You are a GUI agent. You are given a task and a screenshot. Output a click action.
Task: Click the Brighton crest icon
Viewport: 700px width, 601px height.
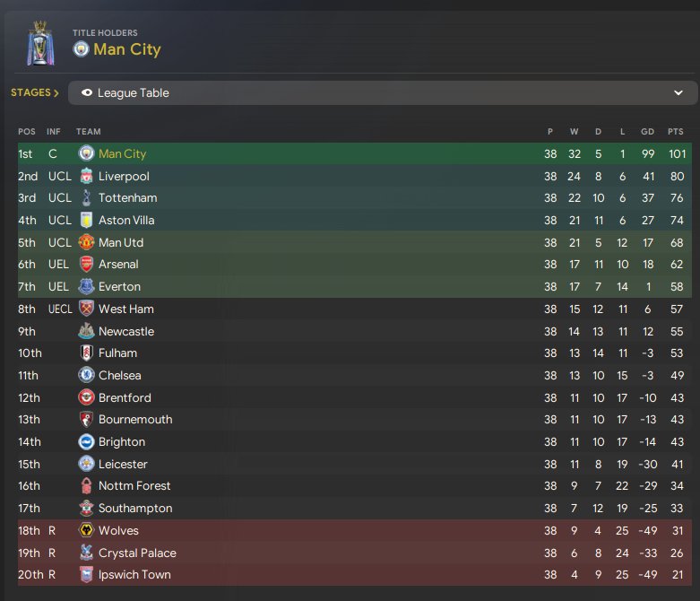[x=86, y=442]
